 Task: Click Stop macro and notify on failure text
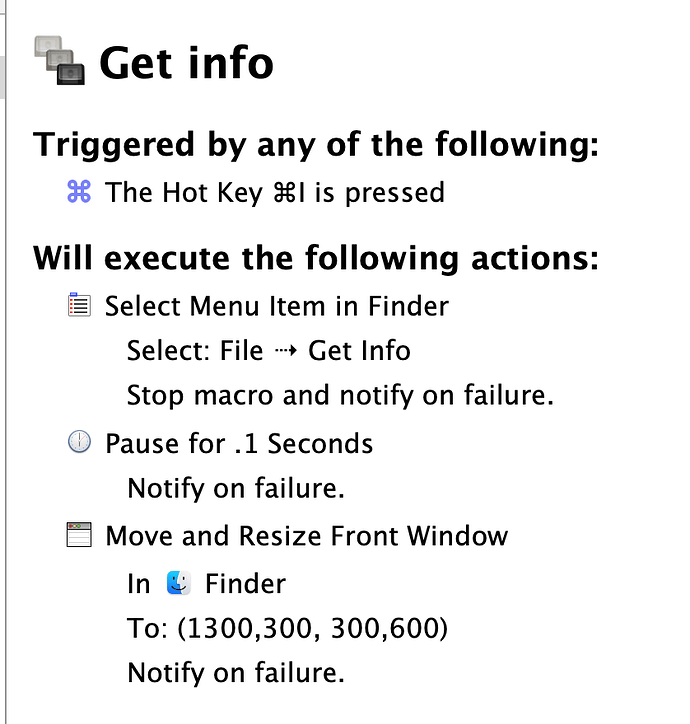[x=340, y=395]
